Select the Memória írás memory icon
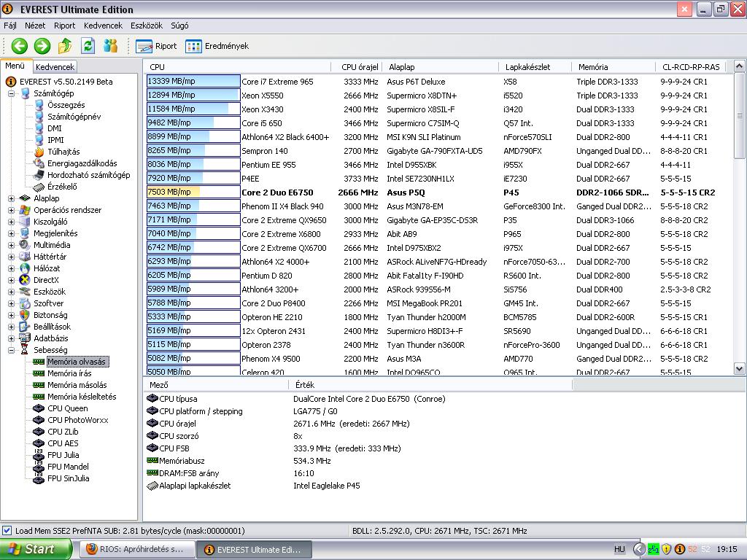The height and width of the screenshot is (560, 747). [x=39, y=373]
